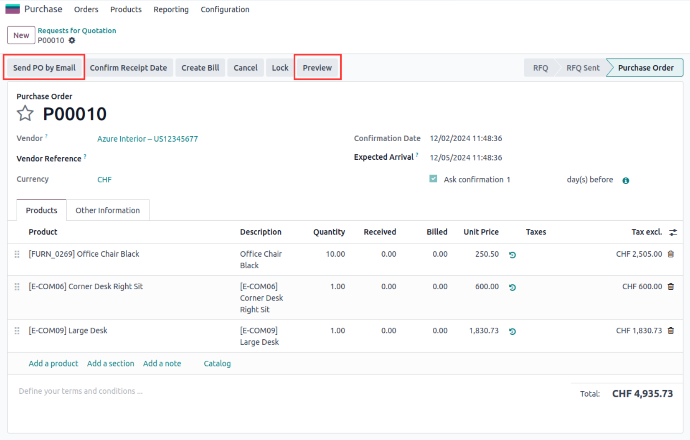
Task: Open column options adjust icon in table header
Action: click(x=673, y=232)
